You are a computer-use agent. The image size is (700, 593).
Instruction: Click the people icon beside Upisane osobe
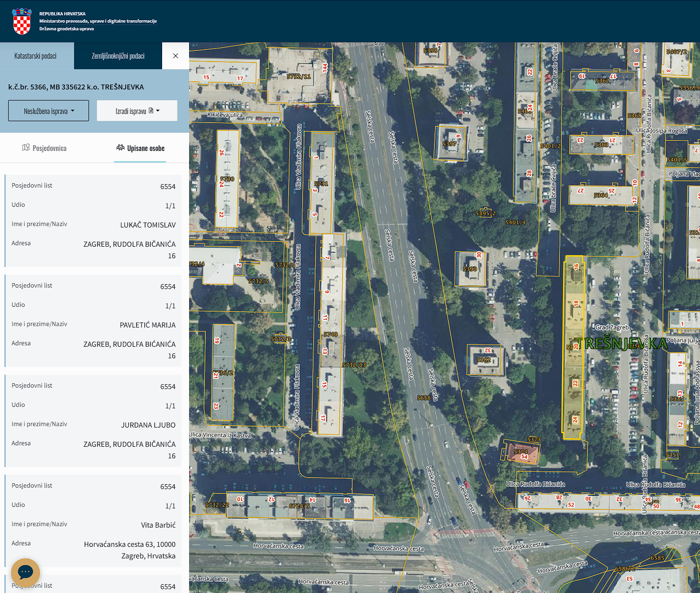[120, 148]
